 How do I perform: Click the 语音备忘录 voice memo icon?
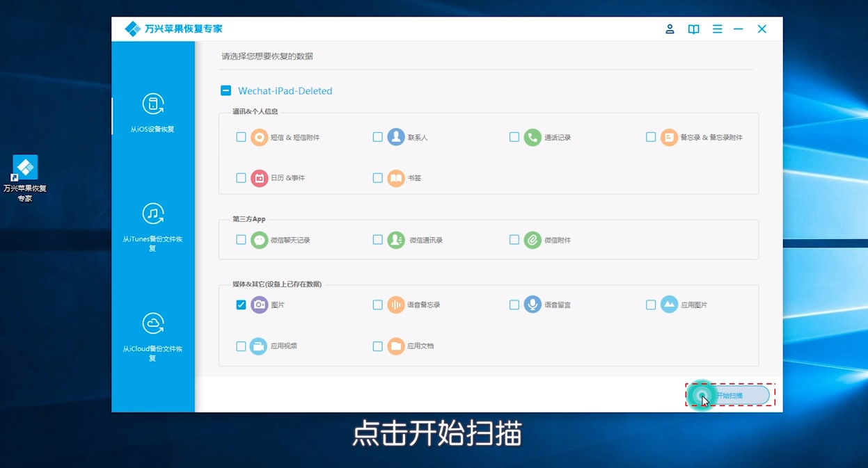tap(395, 305)
